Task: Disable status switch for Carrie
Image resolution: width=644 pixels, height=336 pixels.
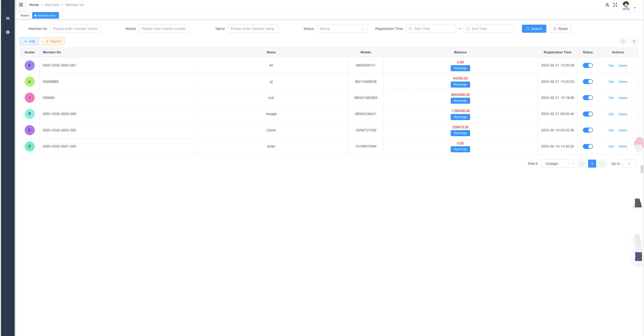Action: click(x=588, y=130)
